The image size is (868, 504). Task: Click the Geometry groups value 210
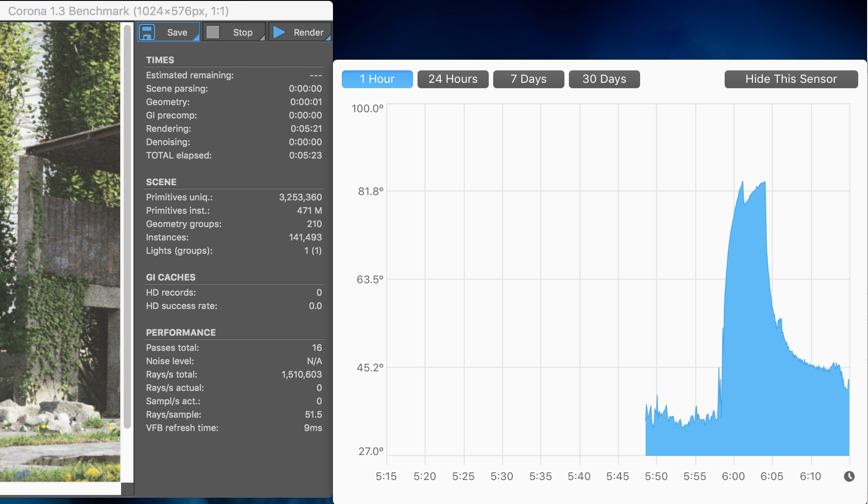(x=314, y=224)
